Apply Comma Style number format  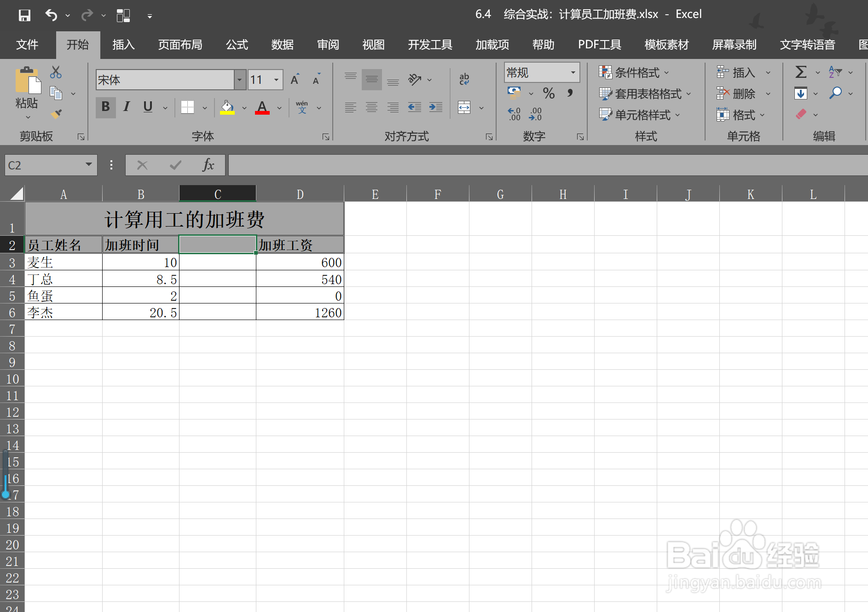[570, 93]
